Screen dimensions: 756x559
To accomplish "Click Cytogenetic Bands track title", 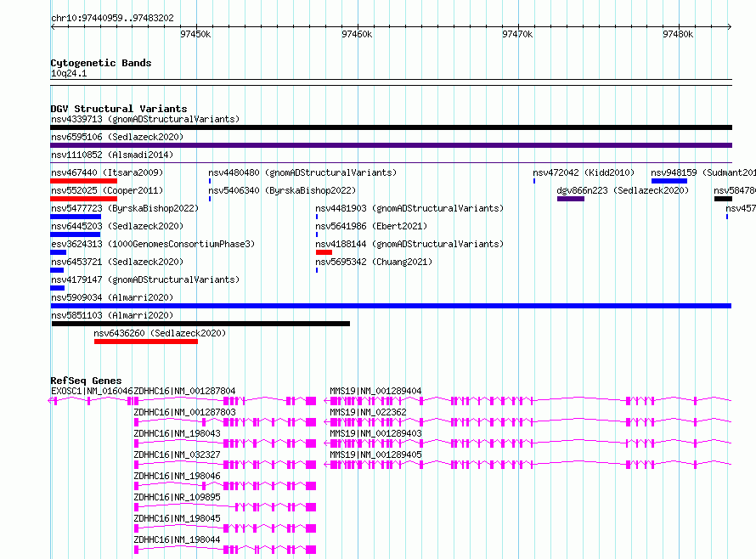I will click(101, 63).
